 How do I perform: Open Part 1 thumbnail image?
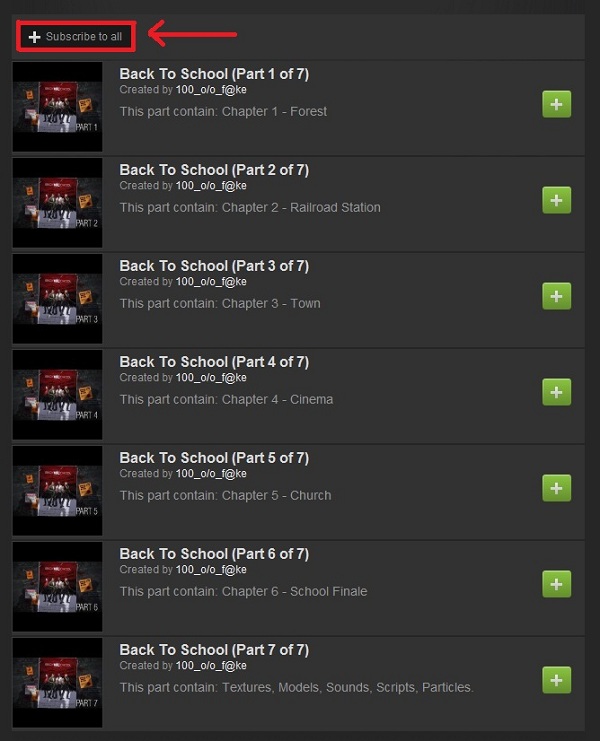click(x=57, y=107)
